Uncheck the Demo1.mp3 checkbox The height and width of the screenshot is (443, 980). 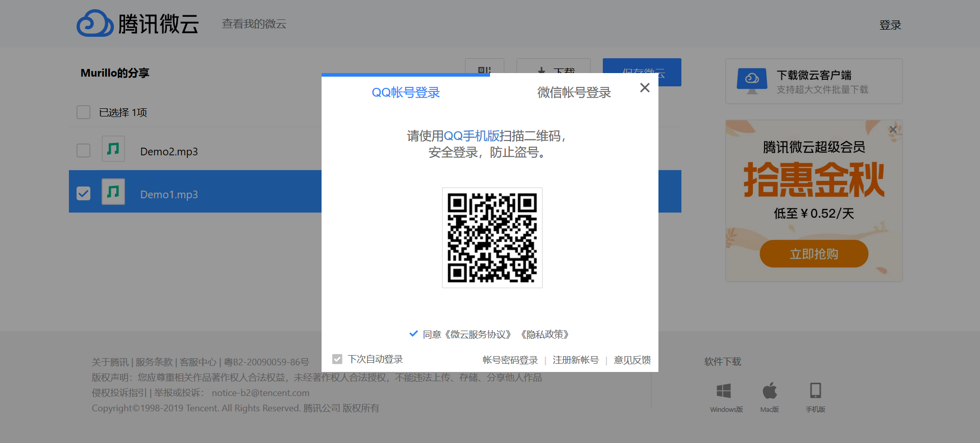pos(83,193)
